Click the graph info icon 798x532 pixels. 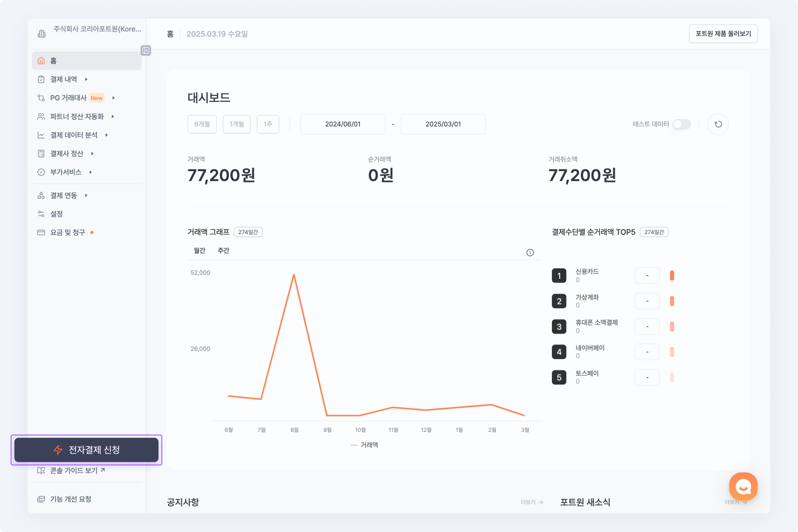coord(530,252)
